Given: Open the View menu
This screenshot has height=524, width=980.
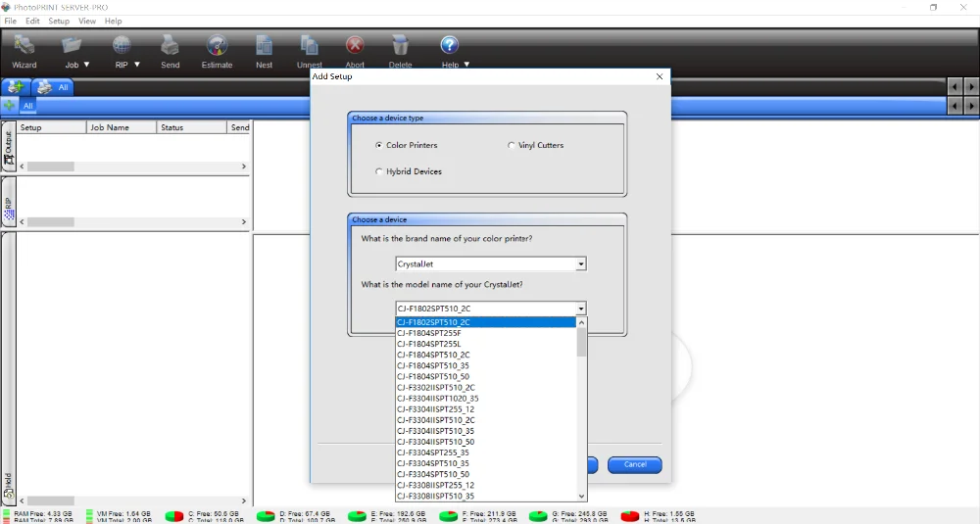Looking at the screenshot, I should tap(87, 21).
